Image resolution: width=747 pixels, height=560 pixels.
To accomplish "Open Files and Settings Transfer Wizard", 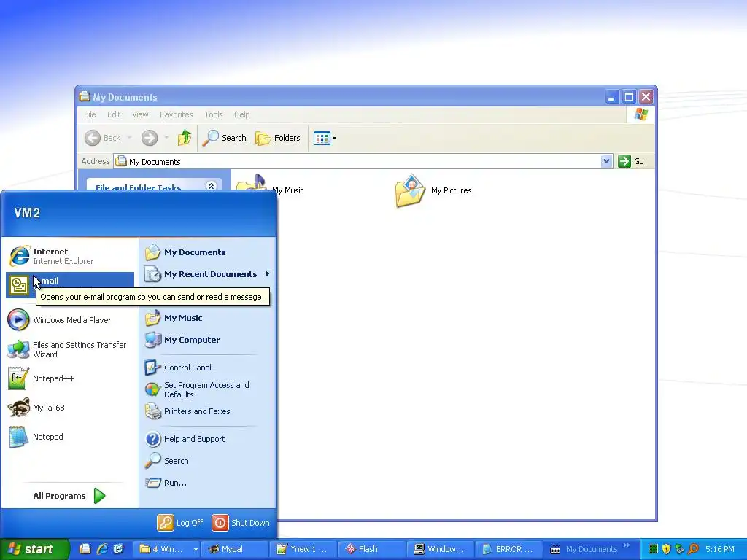I will click(x=70, y=349).
